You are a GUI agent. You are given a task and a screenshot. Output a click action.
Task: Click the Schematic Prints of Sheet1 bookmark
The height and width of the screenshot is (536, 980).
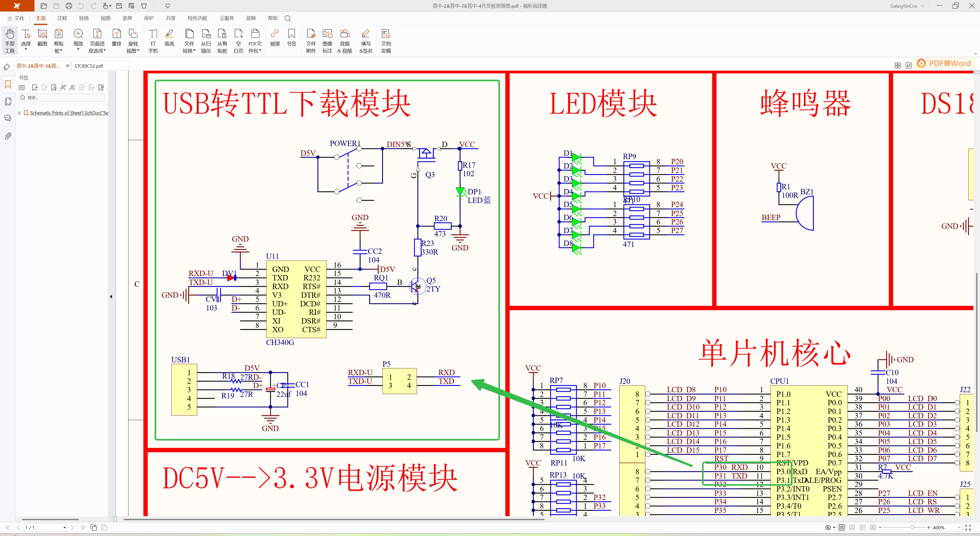[x=69, y=113]
